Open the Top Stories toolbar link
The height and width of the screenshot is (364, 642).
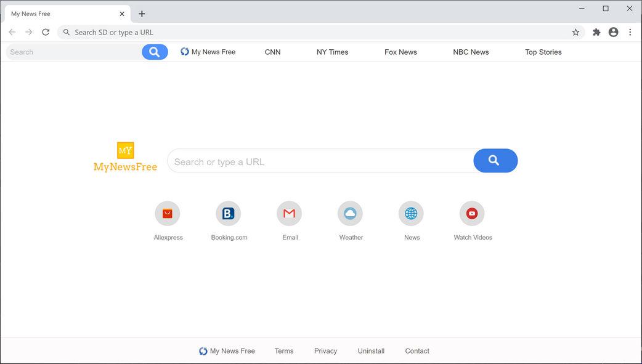click(543, 52)
